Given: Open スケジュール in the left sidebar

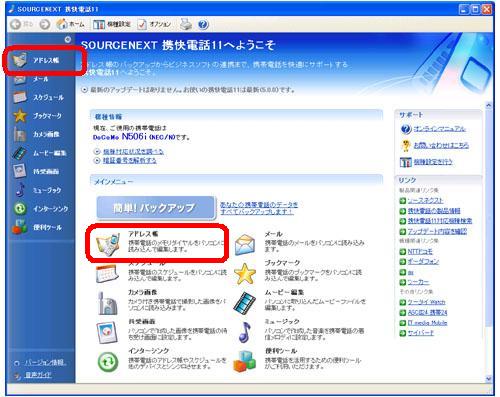Looking at the screenshot, I should [39, 97].
